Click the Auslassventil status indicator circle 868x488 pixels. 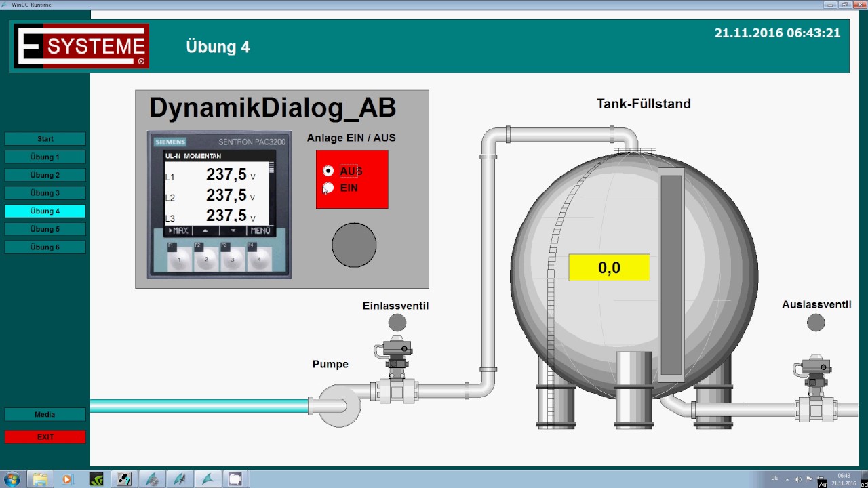816,323
